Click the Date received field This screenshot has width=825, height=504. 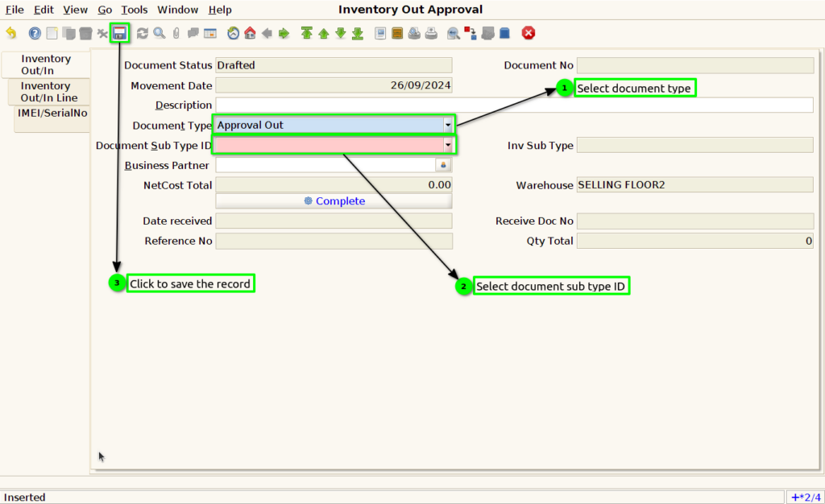[334, 221]
